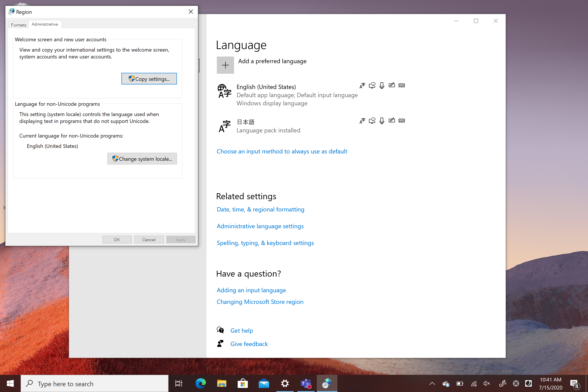Show hidden icons with the tray chevron
Screen dimensions: 588x392
click(x=432, y=383)
